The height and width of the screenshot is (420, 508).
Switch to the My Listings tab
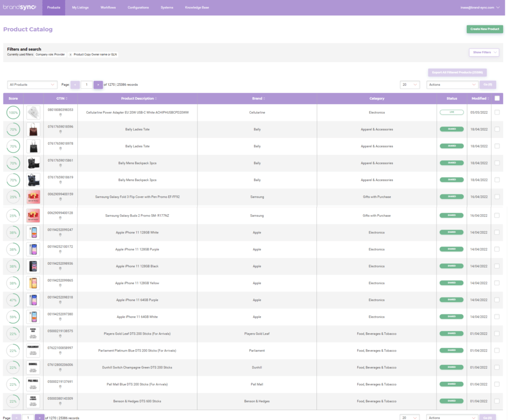79,7
